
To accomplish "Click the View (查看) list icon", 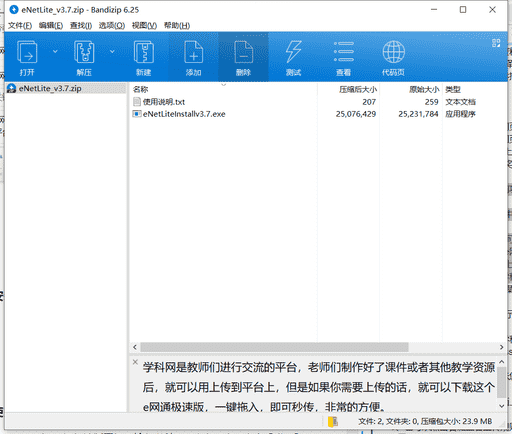I will tap(344, 52).
